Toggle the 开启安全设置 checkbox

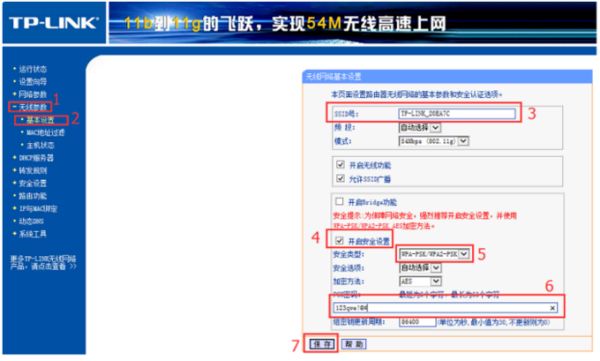tap(339, 241)
